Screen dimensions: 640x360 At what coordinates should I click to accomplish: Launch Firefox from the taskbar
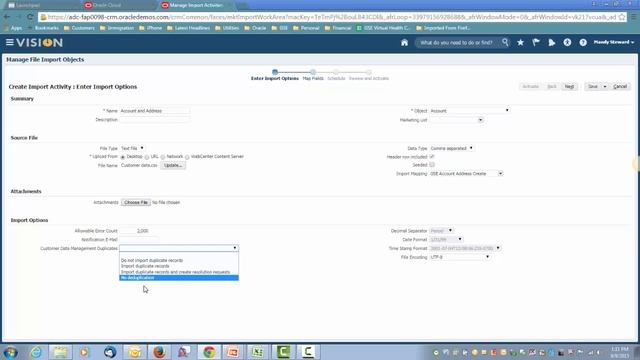(159, 352)
